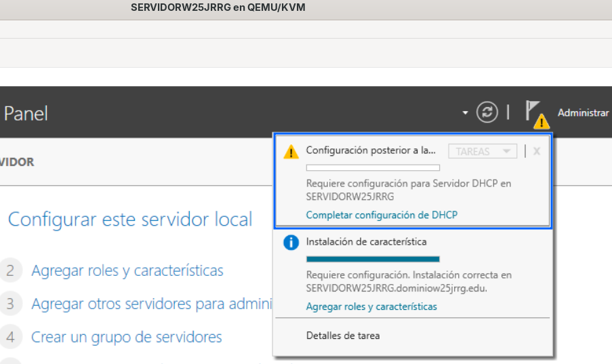The height and width of the screenshot is (364, 612).
Task: Click the completed feature installation progress bar
Action: pos(373,259)
